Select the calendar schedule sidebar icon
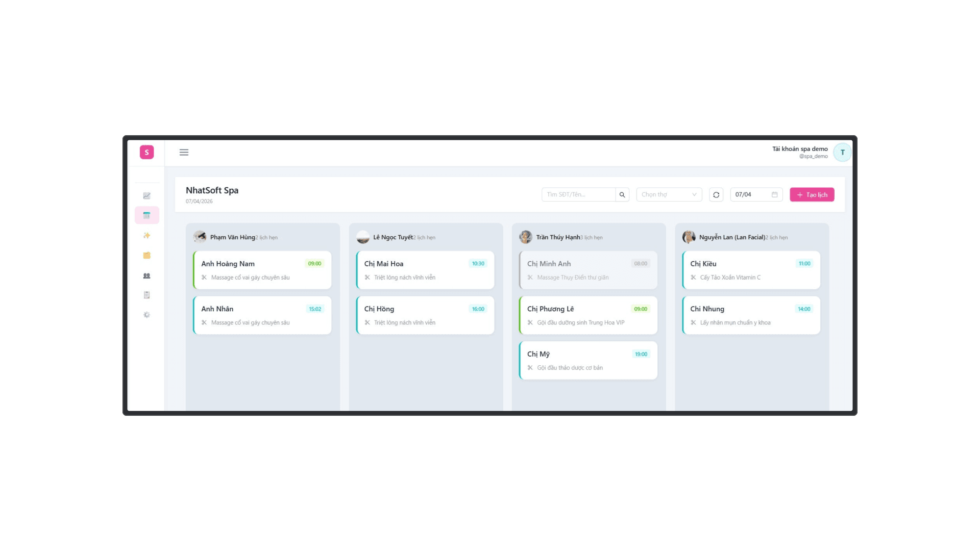Viewport: 980px width, 551px height. pyautogui.click(x=146, y=215)
